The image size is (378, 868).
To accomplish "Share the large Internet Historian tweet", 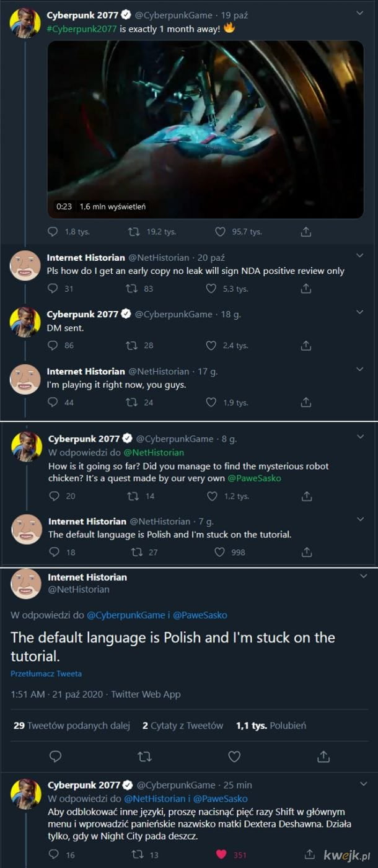I will [323, 756].
